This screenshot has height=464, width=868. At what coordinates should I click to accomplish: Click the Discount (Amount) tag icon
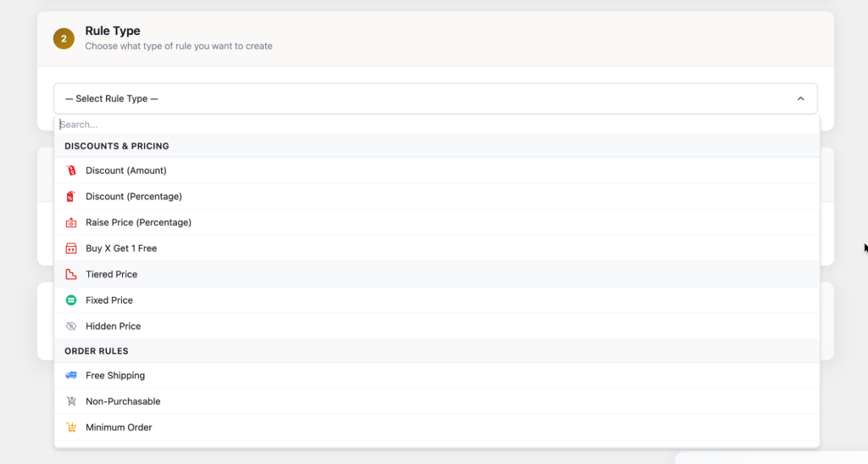coord(71,171)
